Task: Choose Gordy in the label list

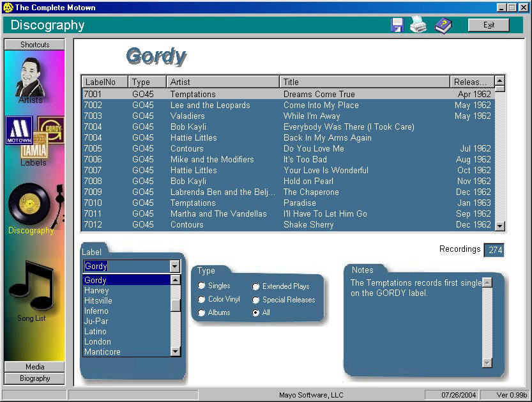Action: tap(127, 280)
